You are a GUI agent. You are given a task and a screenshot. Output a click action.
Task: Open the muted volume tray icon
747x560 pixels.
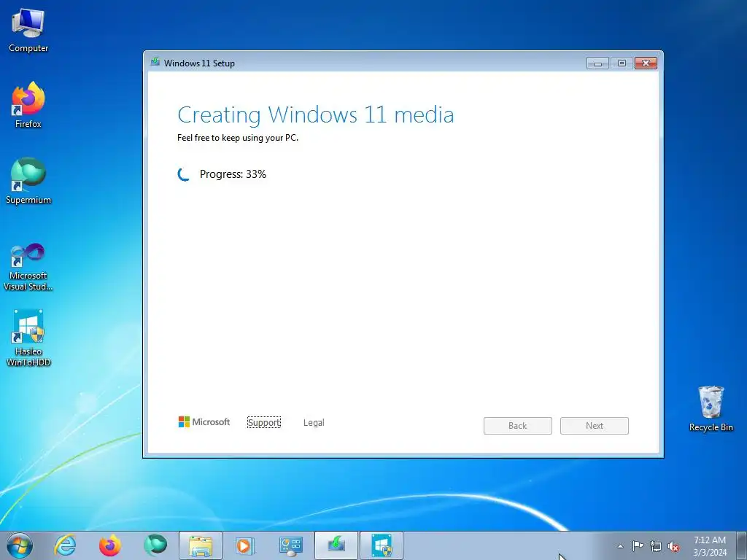click(673, 546)
